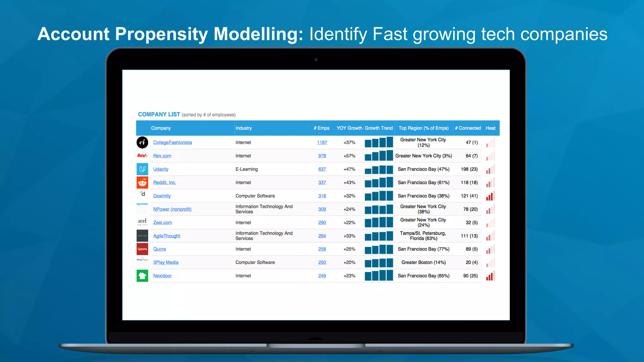Click the 198 (23) connected value
This screenshot has height=362, width=644.
469,169
